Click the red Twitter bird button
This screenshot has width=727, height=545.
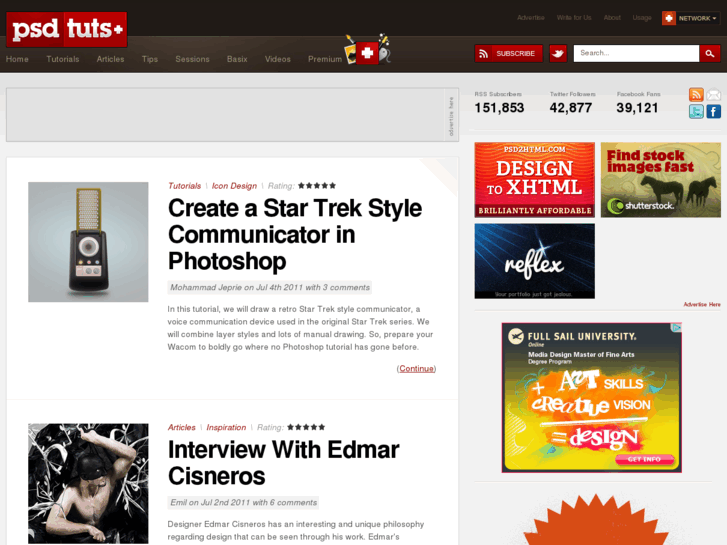(x=558, y=53)
